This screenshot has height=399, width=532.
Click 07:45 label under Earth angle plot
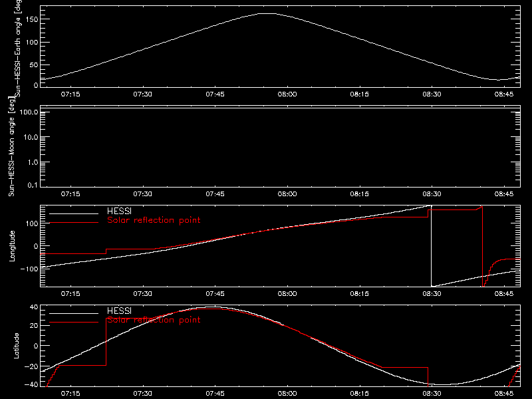pyautogui.click(x=215, y=94)
